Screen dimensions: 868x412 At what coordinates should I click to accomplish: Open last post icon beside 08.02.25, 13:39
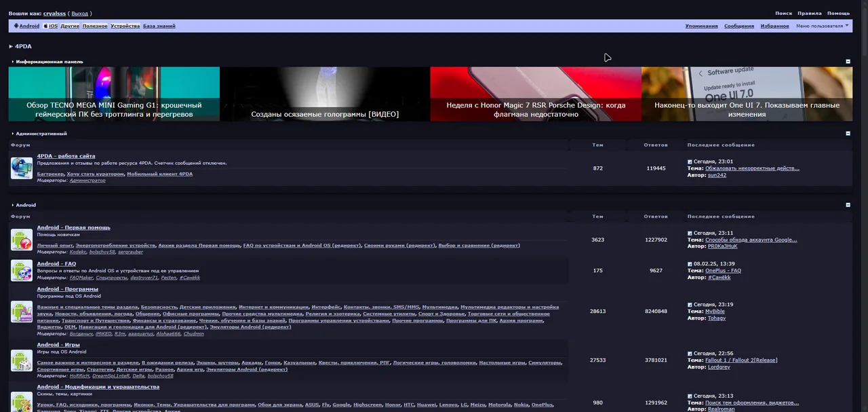[x=690, y=264]
